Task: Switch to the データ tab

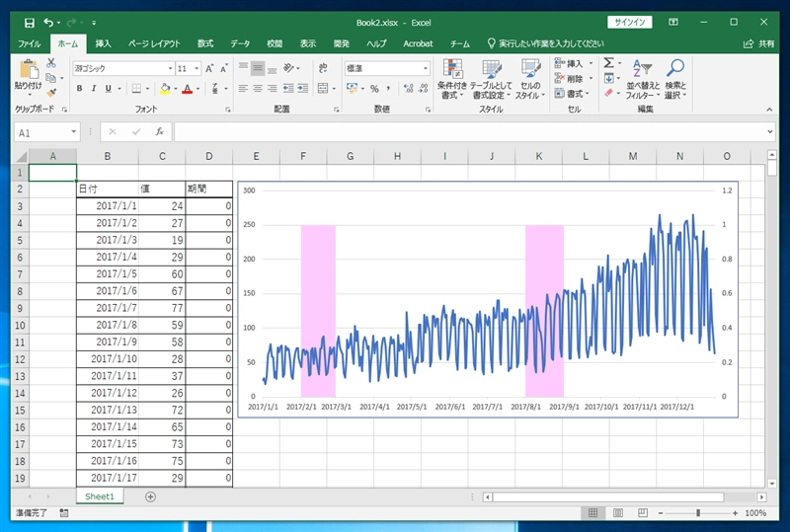Action: pos(240,43)
